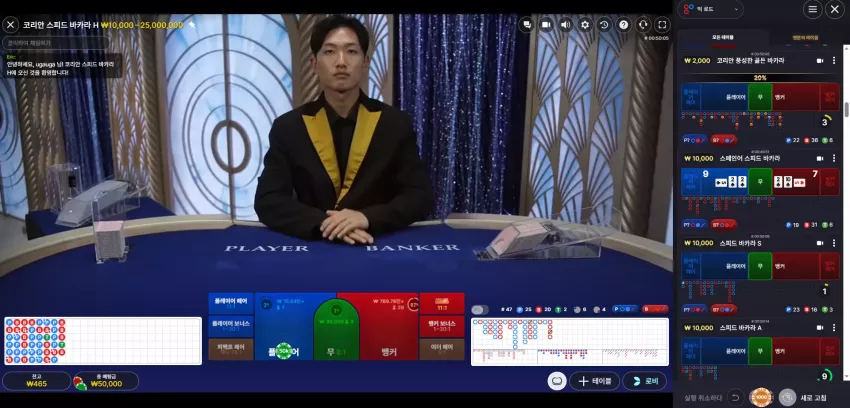Switch to the gold-colored second tab

point(805,37)
